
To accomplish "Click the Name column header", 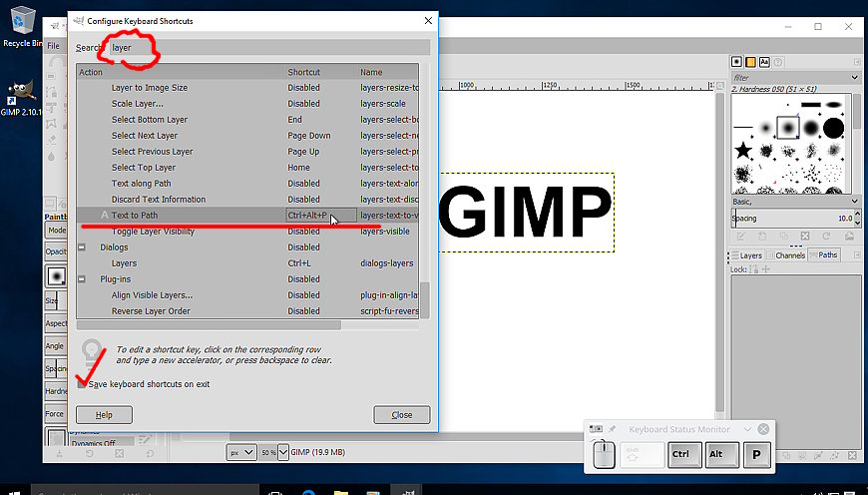I will pos(388,72).
